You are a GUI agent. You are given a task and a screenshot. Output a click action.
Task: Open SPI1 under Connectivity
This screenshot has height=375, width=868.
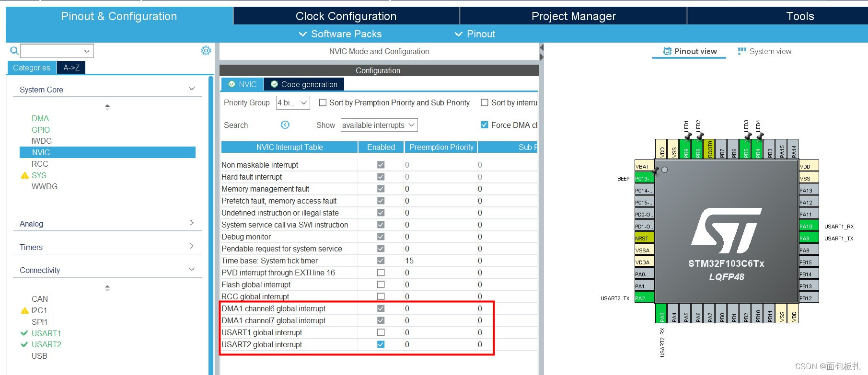pos(39,322)
